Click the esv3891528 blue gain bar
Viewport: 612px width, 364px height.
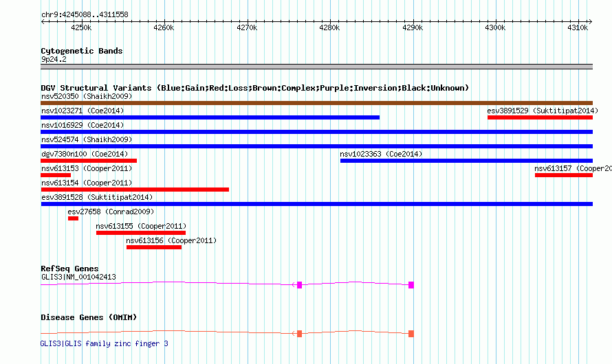tap(316, 204)
